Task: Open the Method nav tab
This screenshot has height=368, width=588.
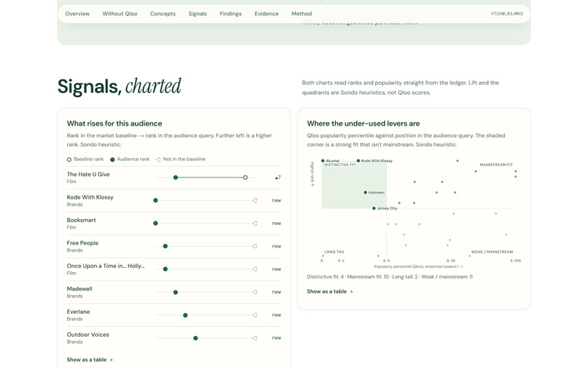Action: (x=301, y=14)
